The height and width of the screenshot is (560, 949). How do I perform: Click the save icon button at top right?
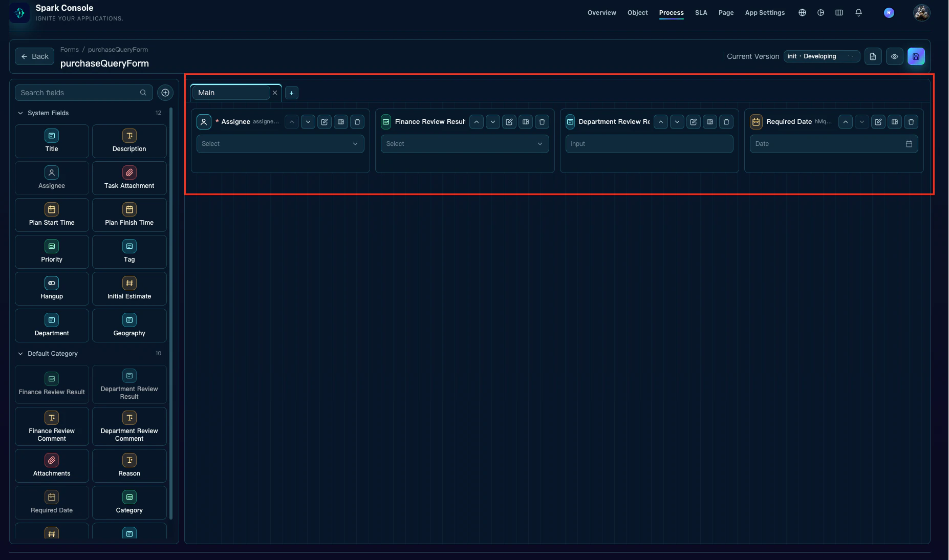coord(916,56)
